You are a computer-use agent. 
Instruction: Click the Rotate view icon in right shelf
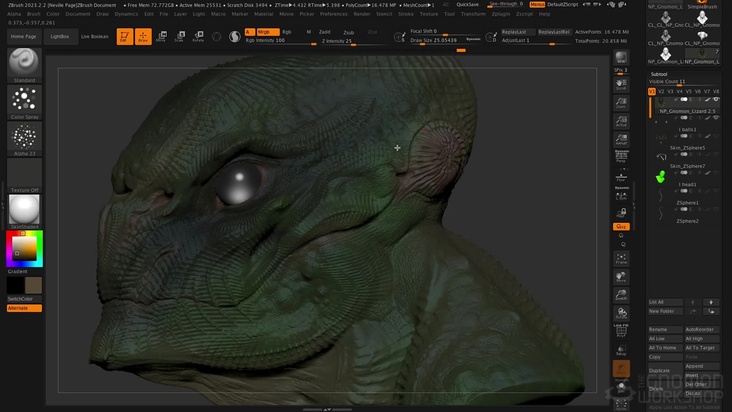click(621, 313)
